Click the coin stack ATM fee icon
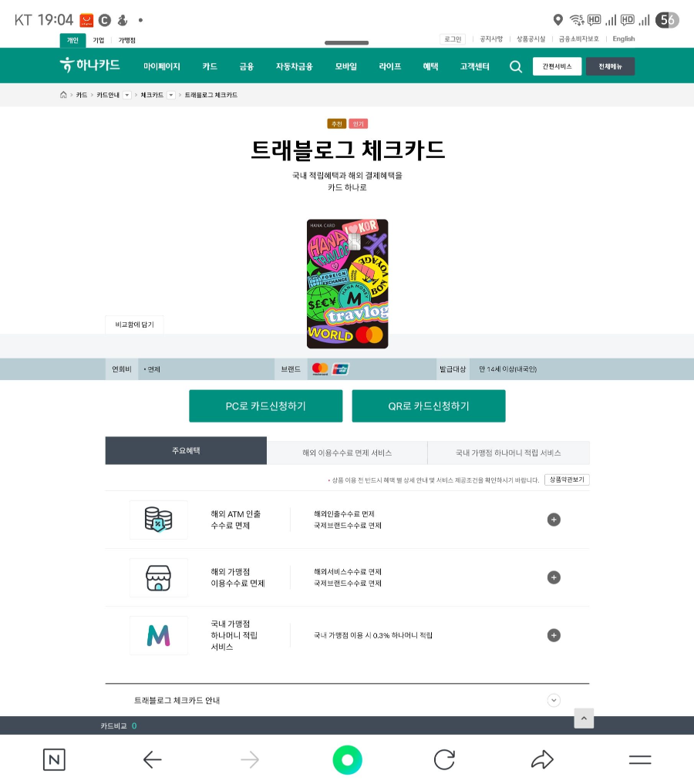Screen dimensions: 694x784 click(x=159, y=520)
